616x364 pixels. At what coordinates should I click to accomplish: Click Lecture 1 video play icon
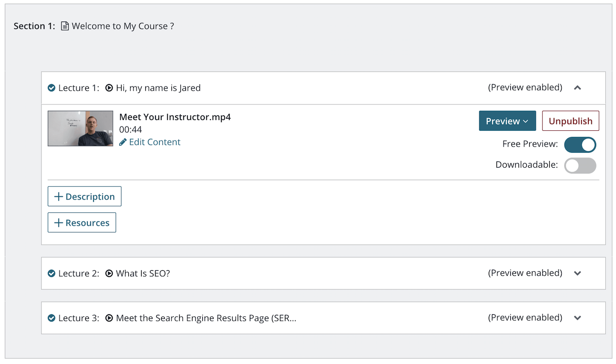pos(109,88)
